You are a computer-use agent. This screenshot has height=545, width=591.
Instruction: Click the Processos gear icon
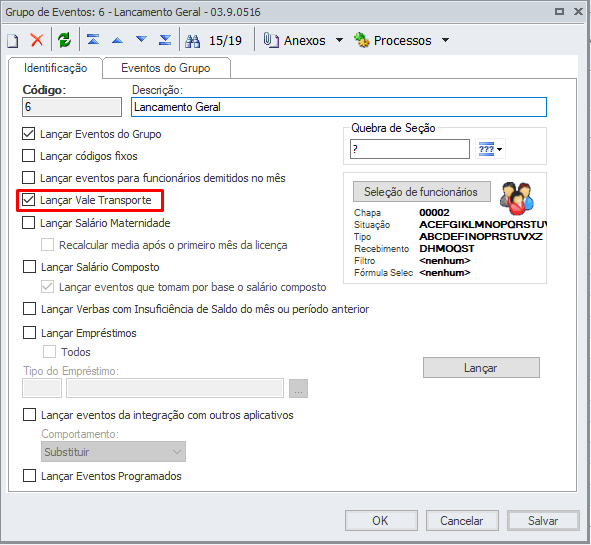point(361,40)
